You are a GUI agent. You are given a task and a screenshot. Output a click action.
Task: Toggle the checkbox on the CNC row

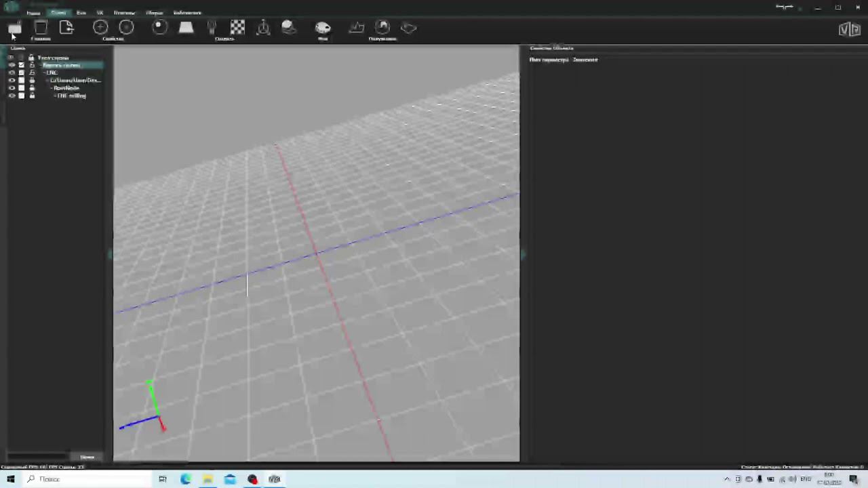click(22, 73)
